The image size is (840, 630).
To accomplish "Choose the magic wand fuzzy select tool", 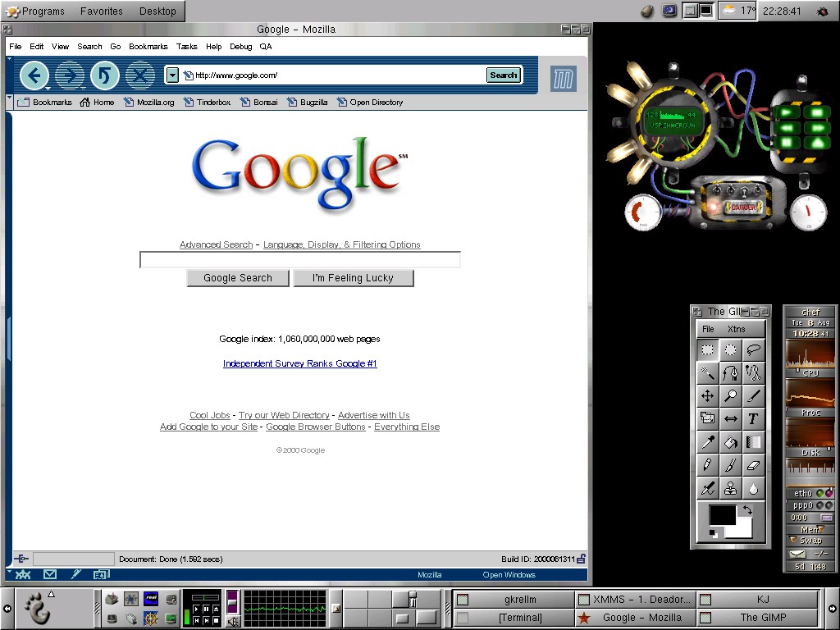I will [x=708, y=373].
